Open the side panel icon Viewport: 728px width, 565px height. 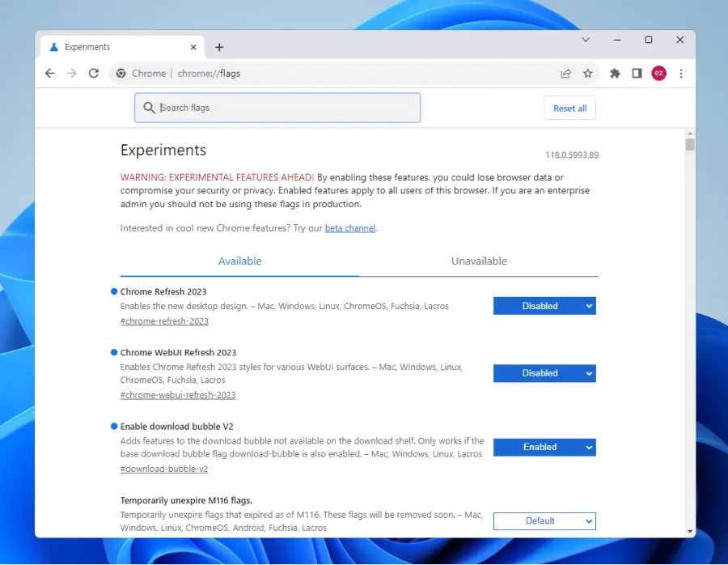(637, 73)
